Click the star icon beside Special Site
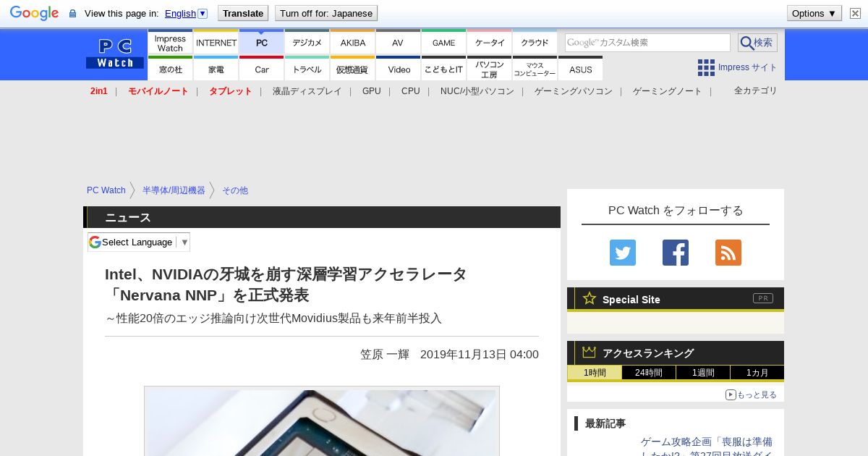The width and height of the screenshot is (868, 456). [590, 298]
